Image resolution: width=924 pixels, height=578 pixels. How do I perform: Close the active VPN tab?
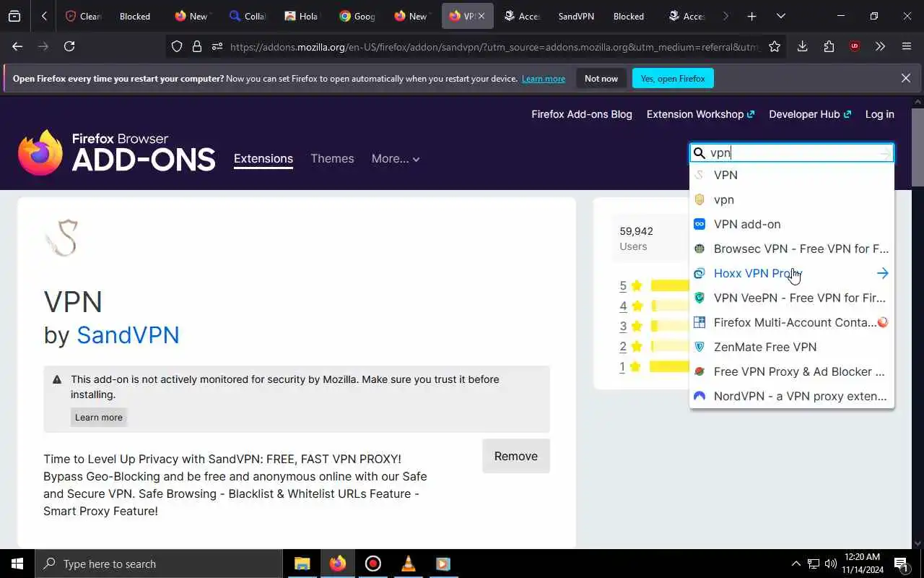481,16
